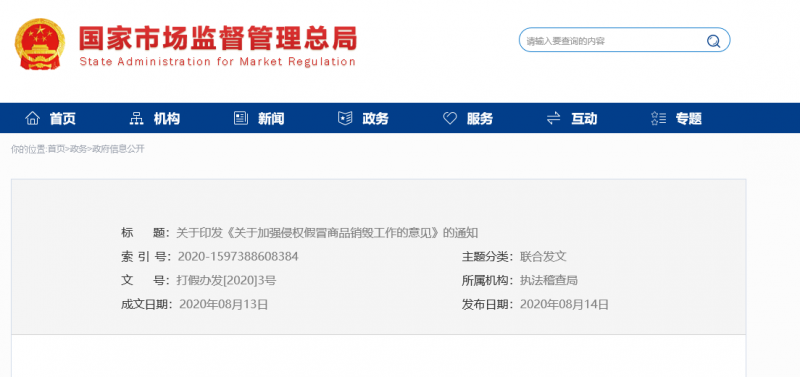The height and width of the screenshot is (377, 800).
Task: Click the arrows icon beside 互动
Action: (x=554, y=118)
